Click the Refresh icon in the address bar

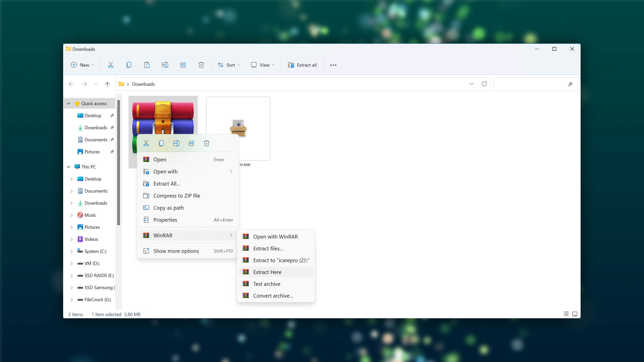pyautogui.click(x=484, y=84)
